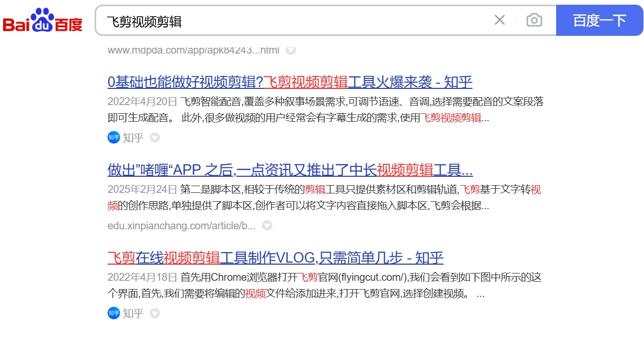
Task: Expand the chevron beside edu.xinpianchang.com link
Action: pos(267,226)
